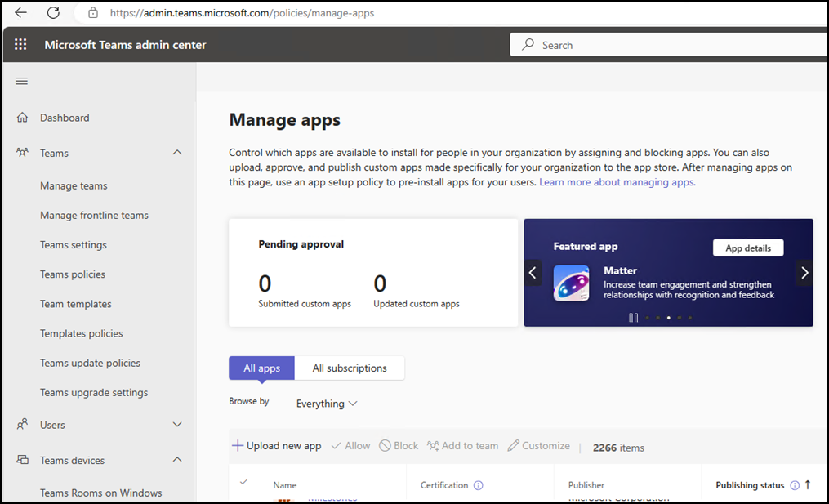
Task: Open Teams policies
Action: (x=73, y=274)
